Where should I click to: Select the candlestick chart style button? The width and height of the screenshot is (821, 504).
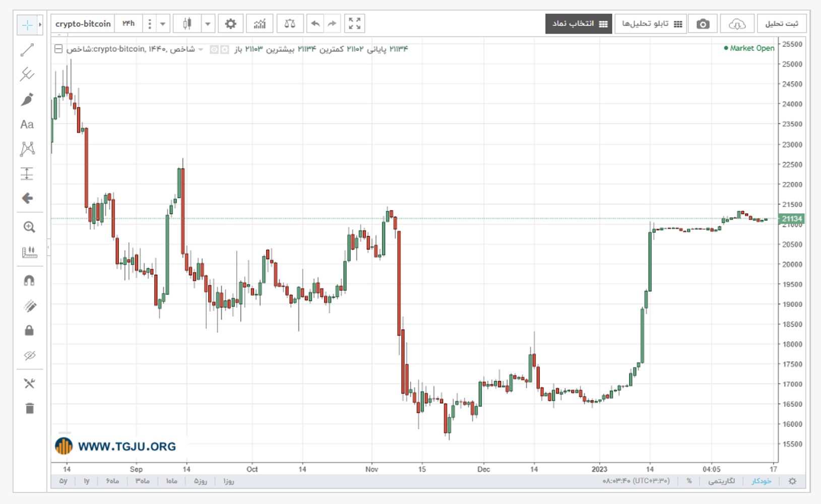point(187,24)
